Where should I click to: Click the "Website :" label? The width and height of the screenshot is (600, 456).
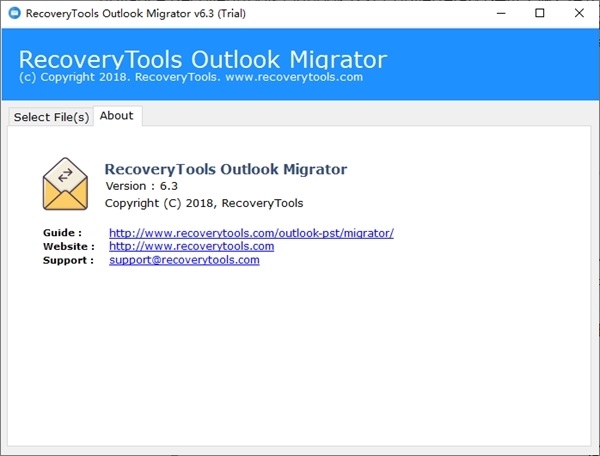(x=69, y=246)
